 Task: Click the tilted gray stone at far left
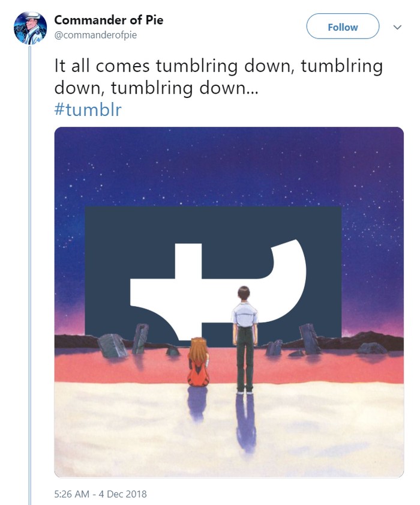pyautogui.click(x=112, y=345)
